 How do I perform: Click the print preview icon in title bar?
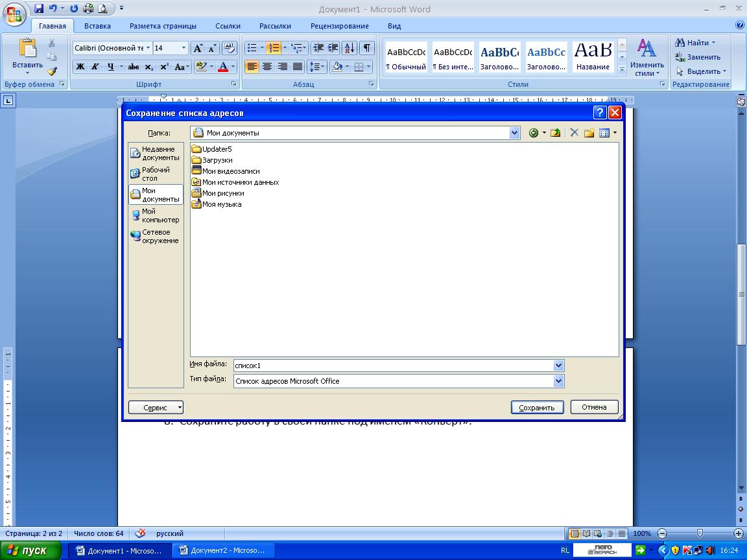pos(102,8)
